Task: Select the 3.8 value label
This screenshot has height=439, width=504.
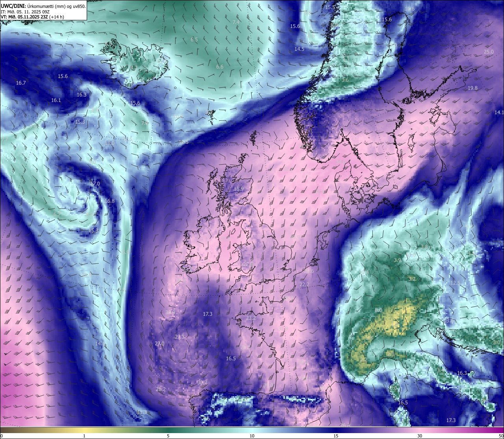Action: click(424, 246)
